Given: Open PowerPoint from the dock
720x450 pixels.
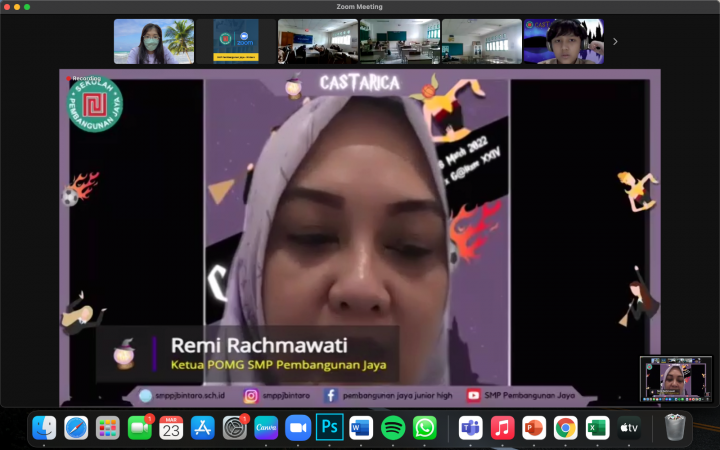Looking at the screenshot, I should pos(534,428).
